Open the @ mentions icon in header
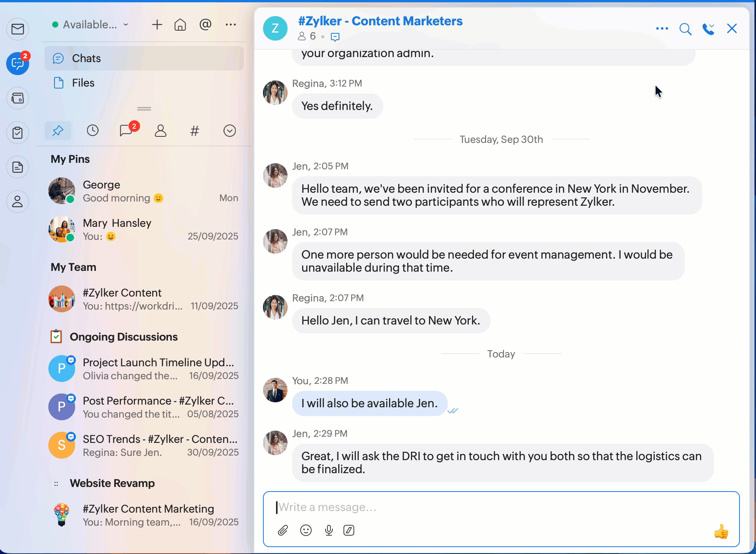Image resolution: width=756 pixels, height=554 pixels. click(205, 25)
